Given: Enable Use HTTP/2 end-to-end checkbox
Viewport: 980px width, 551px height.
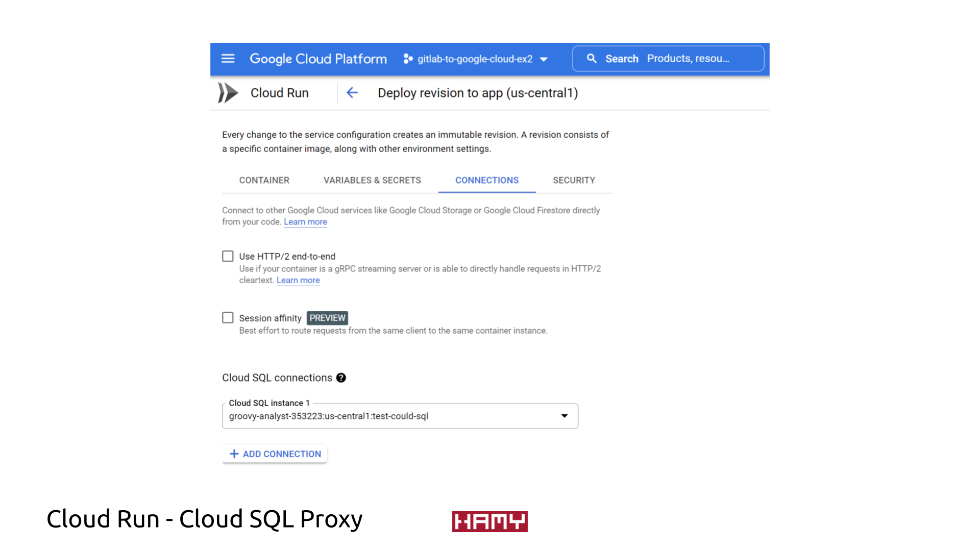Looking at the screenshot, I should coord(228,256).
